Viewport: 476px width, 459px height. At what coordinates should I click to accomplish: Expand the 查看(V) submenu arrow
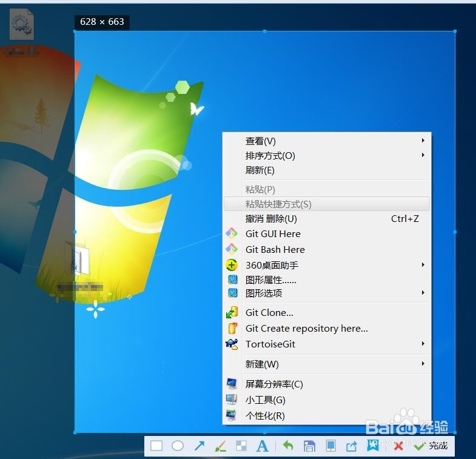[x=423, y=141]
